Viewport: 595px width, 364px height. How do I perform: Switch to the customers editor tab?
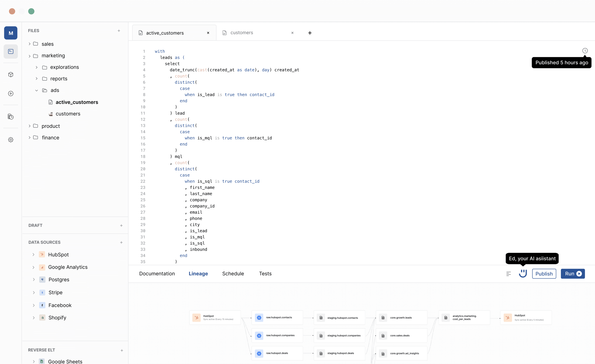click(x=258, y=33)
